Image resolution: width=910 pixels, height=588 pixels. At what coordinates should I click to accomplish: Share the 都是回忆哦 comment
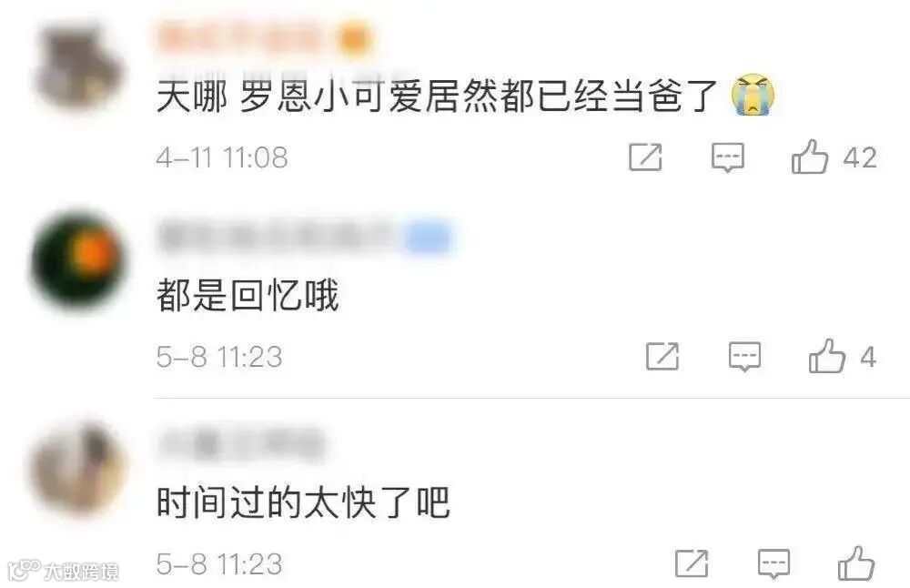tap(662, 356)
